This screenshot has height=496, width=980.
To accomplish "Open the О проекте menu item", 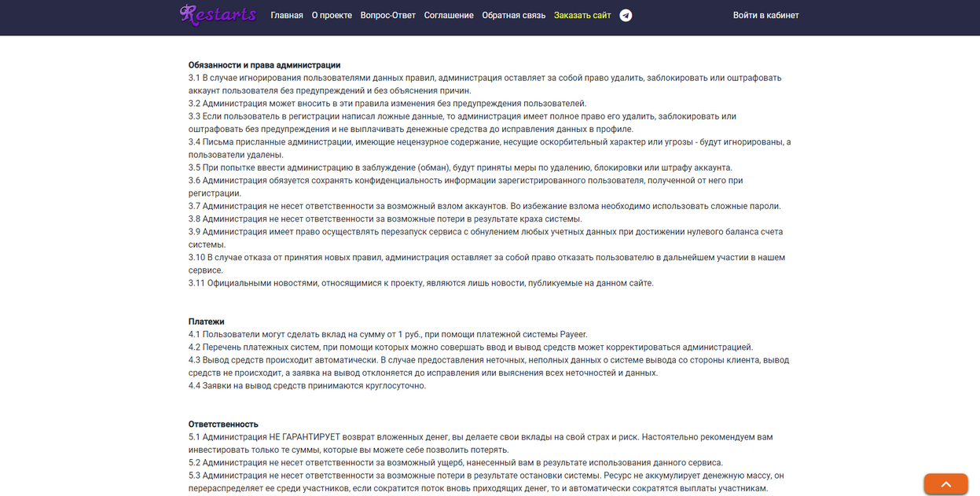I will coord(332,15).
